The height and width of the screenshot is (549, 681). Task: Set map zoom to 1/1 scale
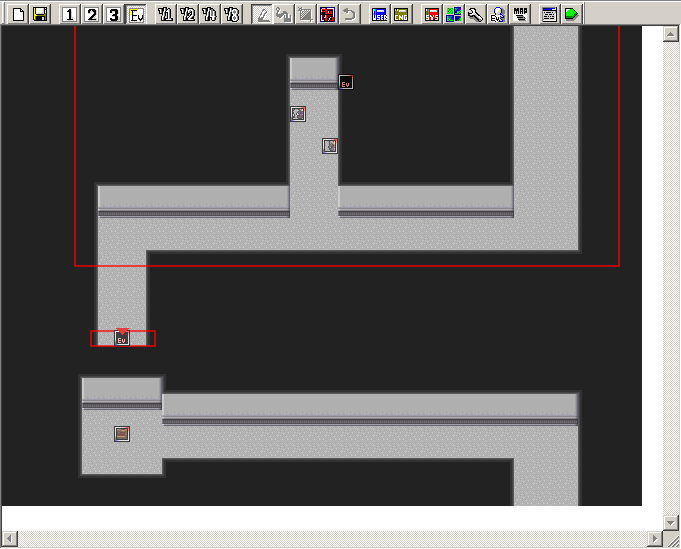click(x=166, y=14)
